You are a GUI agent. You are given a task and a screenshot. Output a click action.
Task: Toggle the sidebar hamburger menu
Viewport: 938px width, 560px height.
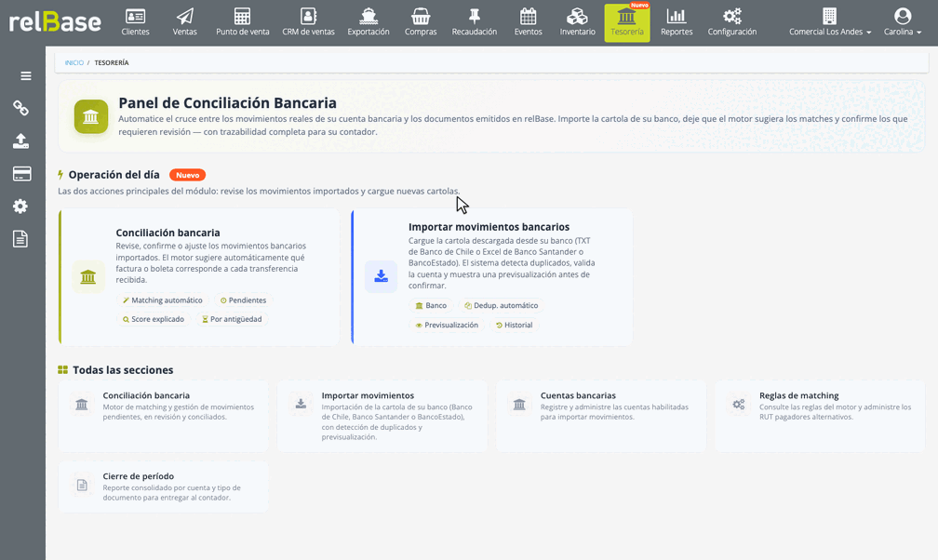pyautogui.click(x=26, y=76)
